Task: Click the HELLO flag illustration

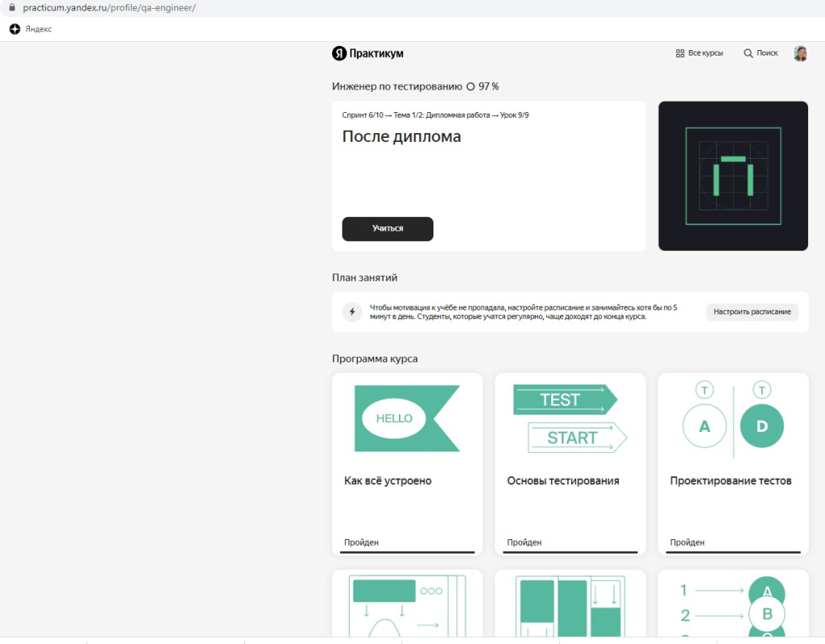Action: (407, 418)
